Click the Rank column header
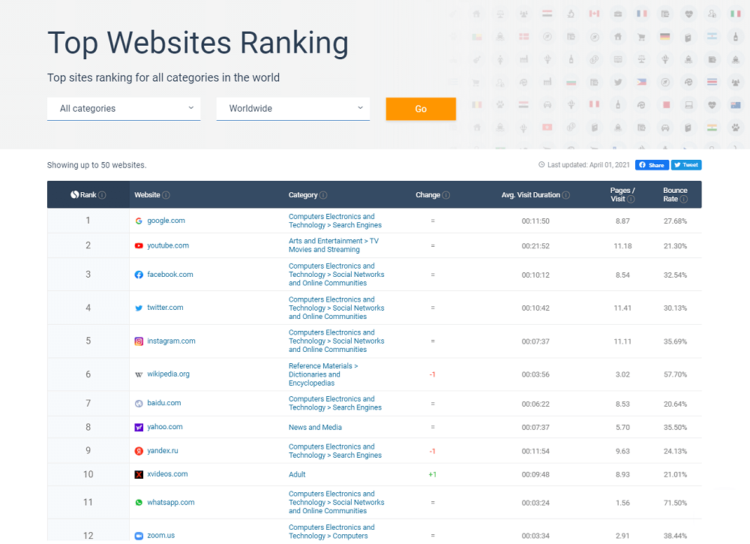 [88, 195]
